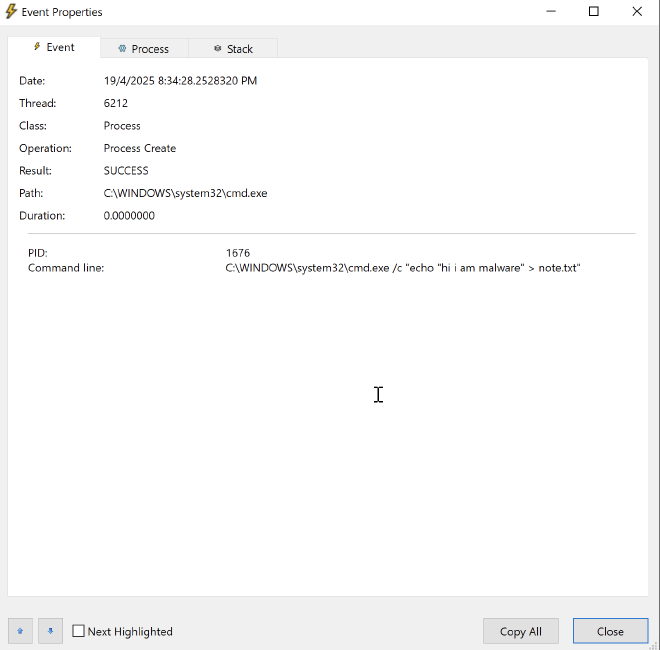Open the Stack tab
The width and height of the screenshot is (660, 650).
click(233, 48)
